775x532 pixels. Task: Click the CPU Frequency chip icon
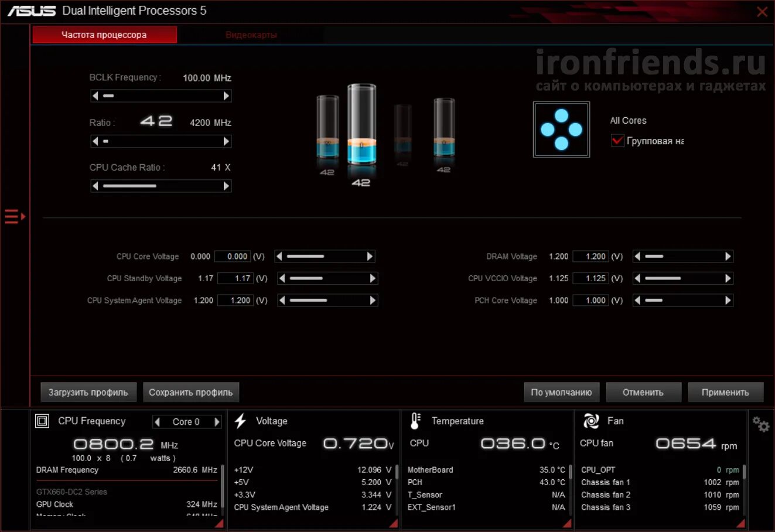coord(42,421)
